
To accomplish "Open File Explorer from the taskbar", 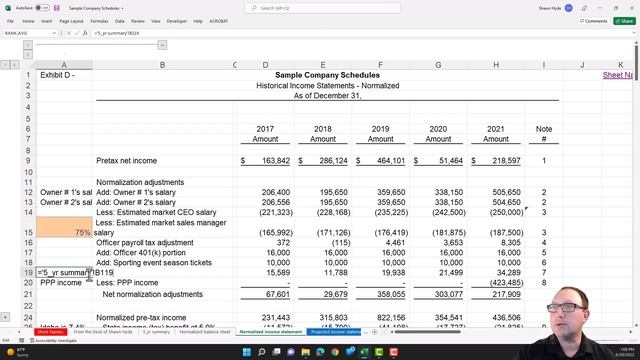I will click(x=306, y=352).
